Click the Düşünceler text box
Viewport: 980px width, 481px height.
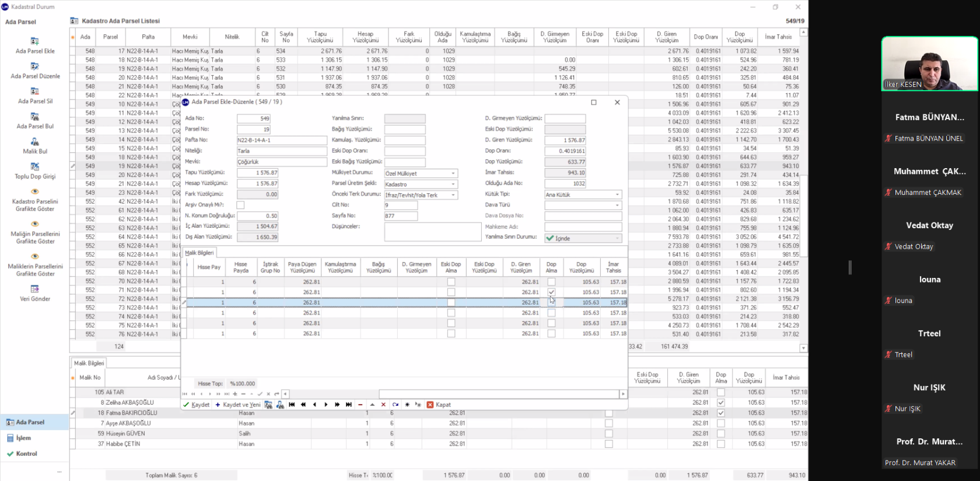[433, 232]
